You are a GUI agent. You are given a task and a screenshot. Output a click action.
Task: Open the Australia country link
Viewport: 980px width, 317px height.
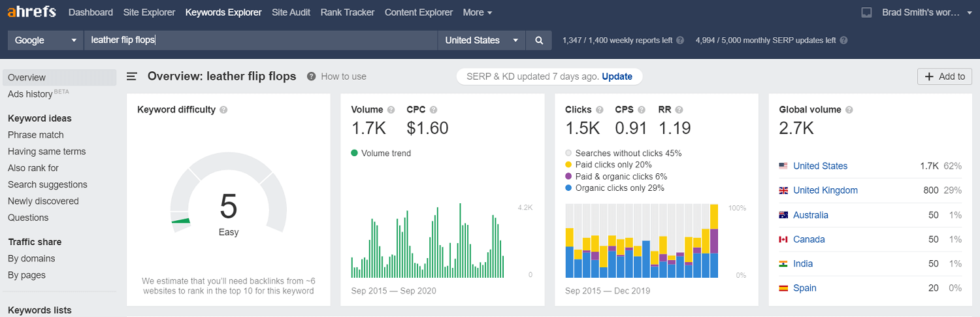[811, 215]
